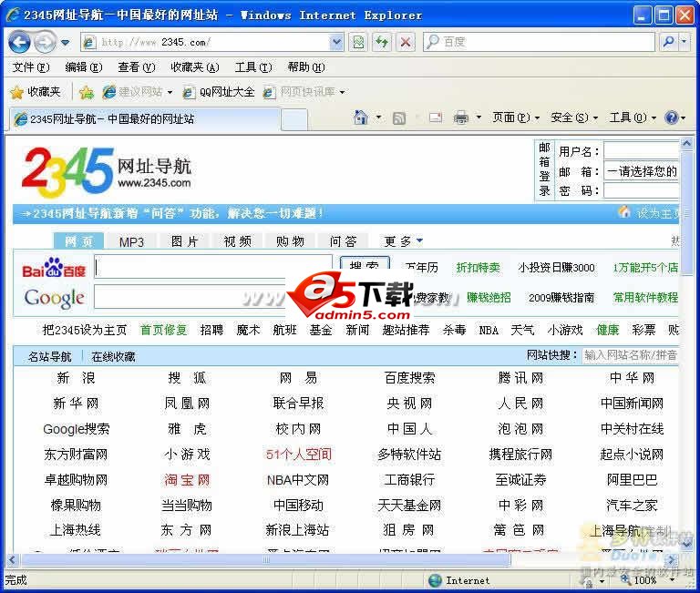This screenshot has height=593, width=700.
Task: Click the Google logo
Action: tap(54, 298)
